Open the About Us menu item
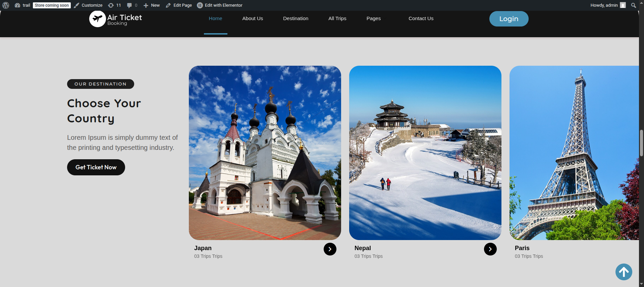Screen dimensions: 644x287 [x=253, y=18]
